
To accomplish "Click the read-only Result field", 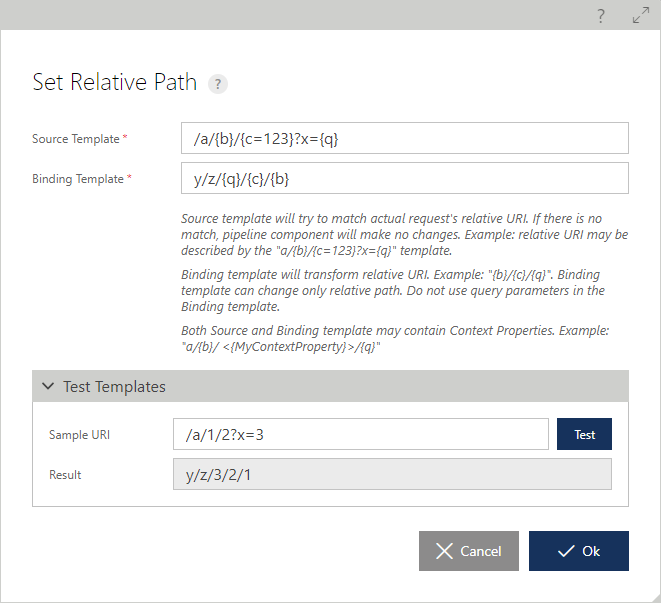I will (392, 474).
